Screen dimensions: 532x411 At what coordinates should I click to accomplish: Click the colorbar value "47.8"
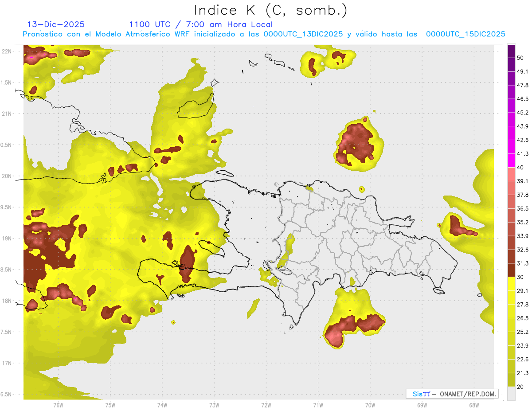[x=523, y=85]
